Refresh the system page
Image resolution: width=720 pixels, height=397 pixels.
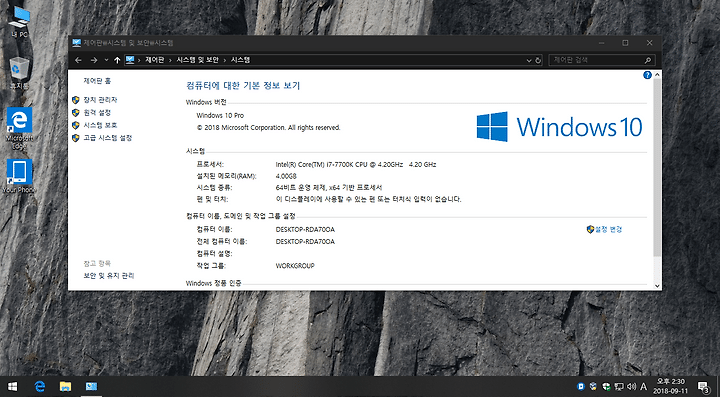click(x=538, y=60)
